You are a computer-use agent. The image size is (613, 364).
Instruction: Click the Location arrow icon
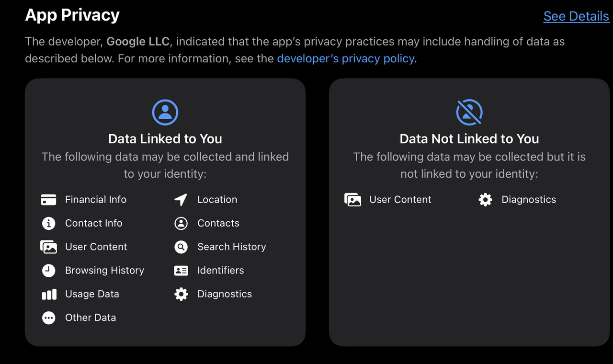181,200
